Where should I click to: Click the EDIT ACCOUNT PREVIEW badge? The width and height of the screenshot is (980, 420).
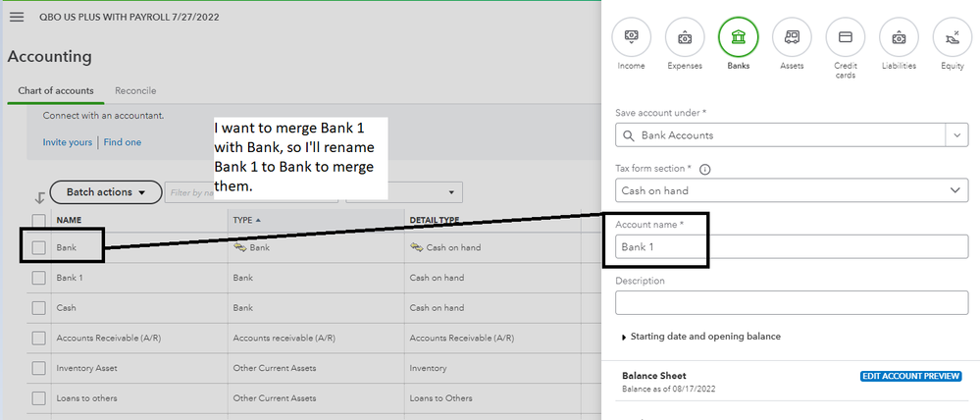point(910,376)
